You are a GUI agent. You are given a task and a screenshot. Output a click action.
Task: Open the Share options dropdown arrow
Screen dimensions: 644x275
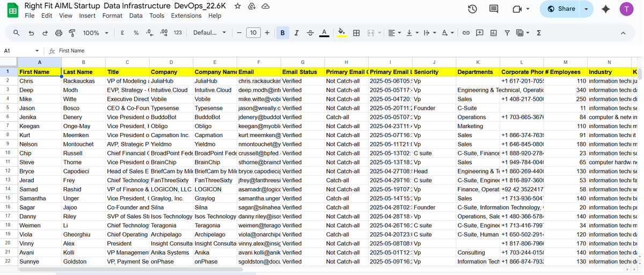[586, 9]
